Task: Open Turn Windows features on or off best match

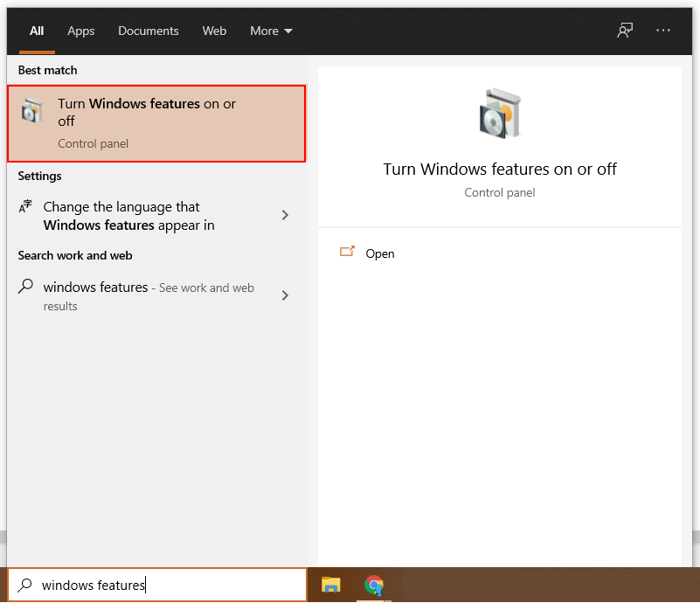Action: click(x=156, y=123)
